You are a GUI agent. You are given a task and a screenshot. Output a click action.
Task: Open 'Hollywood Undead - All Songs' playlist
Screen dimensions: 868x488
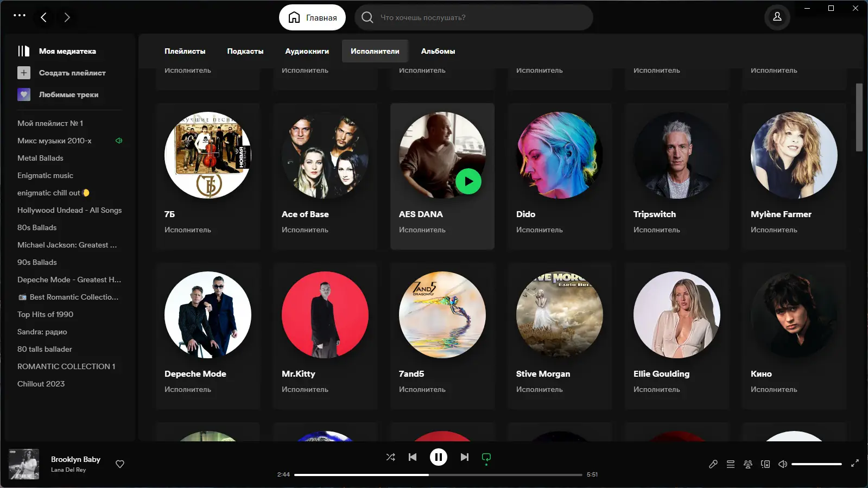point(69,210)
